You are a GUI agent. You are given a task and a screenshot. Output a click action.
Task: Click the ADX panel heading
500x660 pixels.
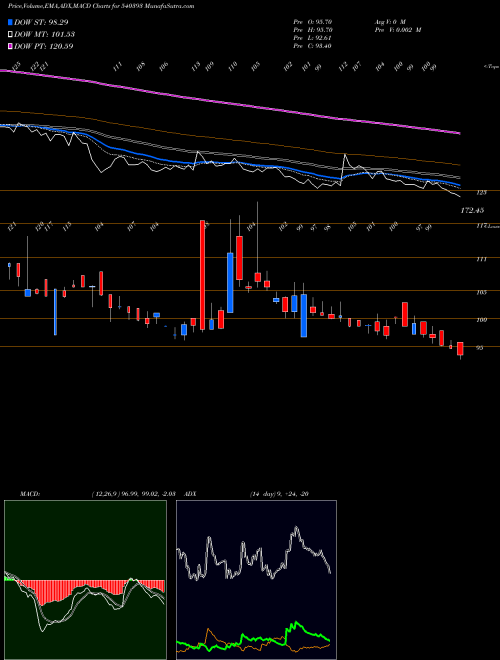(191, 494)
